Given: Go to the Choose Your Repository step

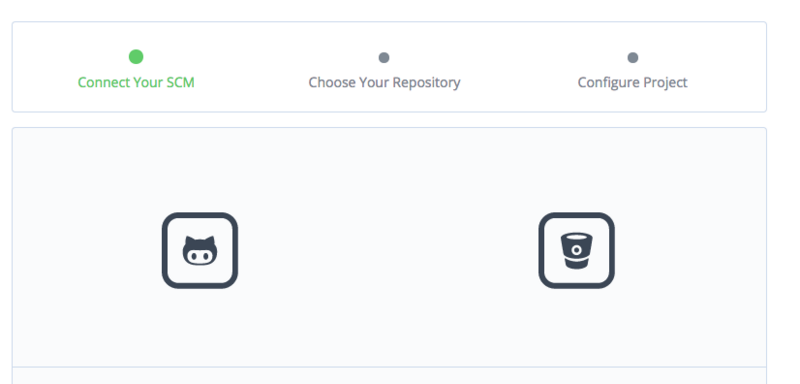Looking at the screenshot, I should [x=384, y=82].
